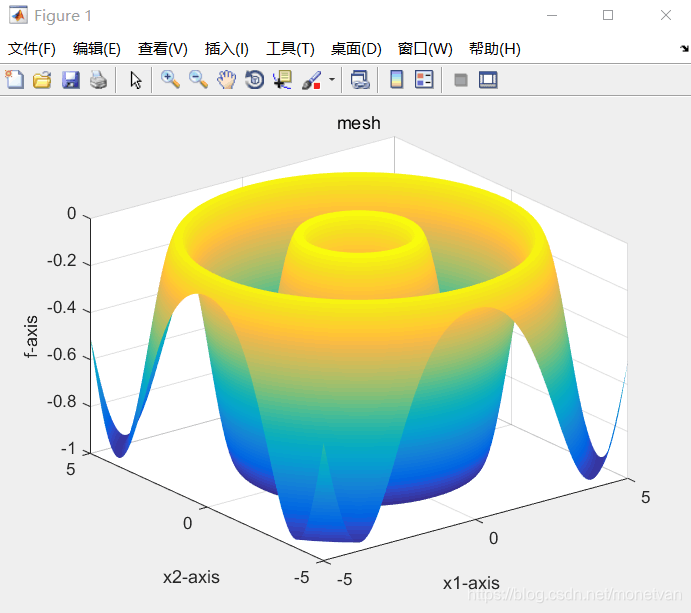Click the plot title 'mesh'
This screenshot has height=613, width=691.
pos(359,123)
